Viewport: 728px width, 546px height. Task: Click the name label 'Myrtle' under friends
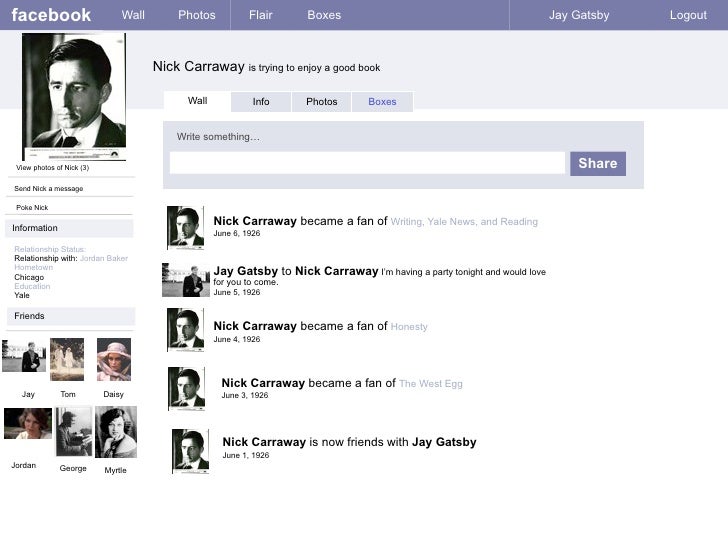click(116, 470)
